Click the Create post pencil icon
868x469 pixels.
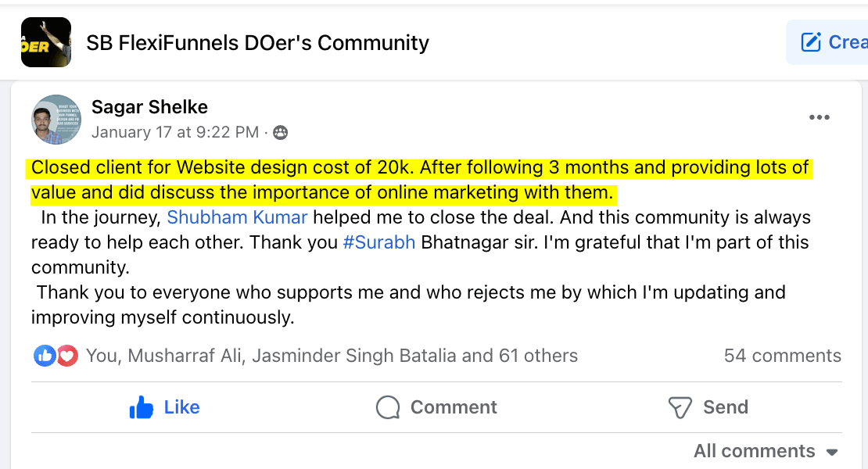pyautogui.click(x=811, y=42)
